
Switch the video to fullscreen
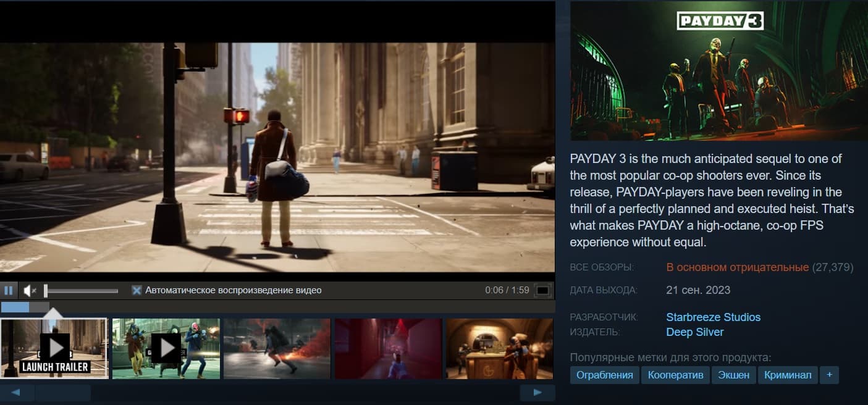coord(542,290)
